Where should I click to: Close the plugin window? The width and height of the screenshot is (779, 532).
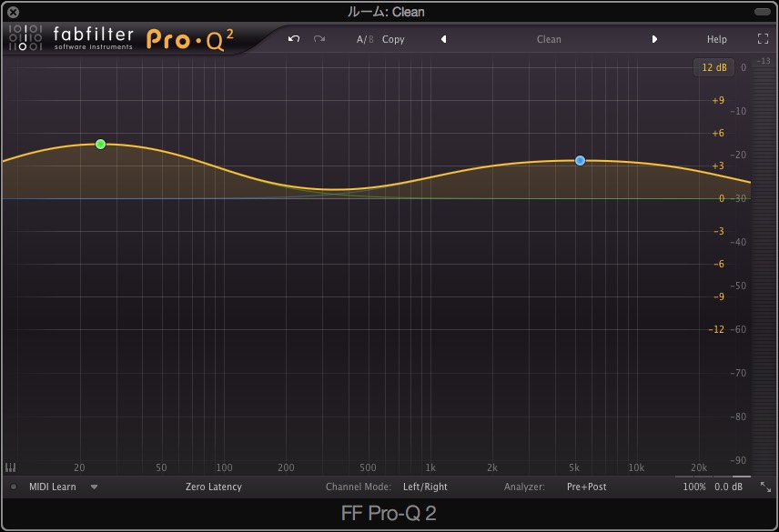tap(14, 12)
